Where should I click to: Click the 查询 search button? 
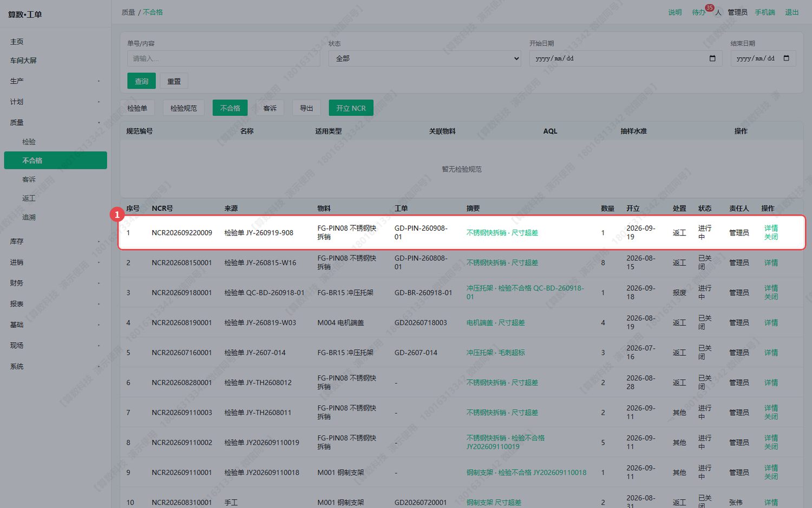pyautogui.click(x=142, y=81)
